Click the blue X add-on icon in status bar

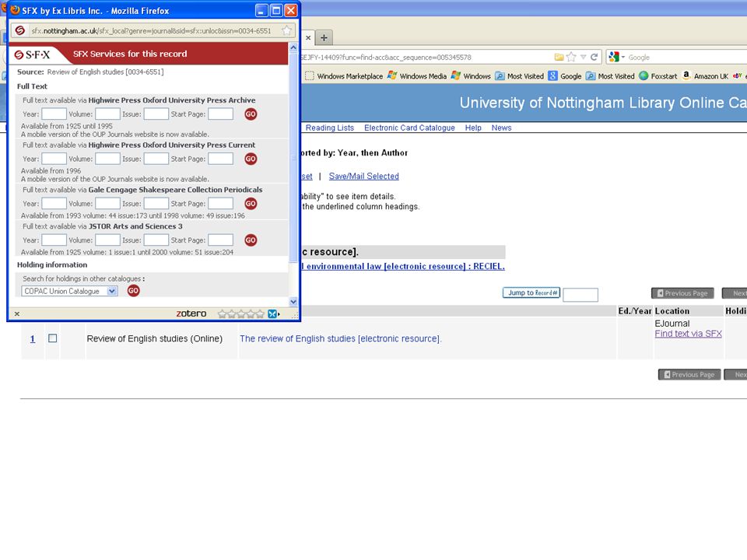point(272,313)
